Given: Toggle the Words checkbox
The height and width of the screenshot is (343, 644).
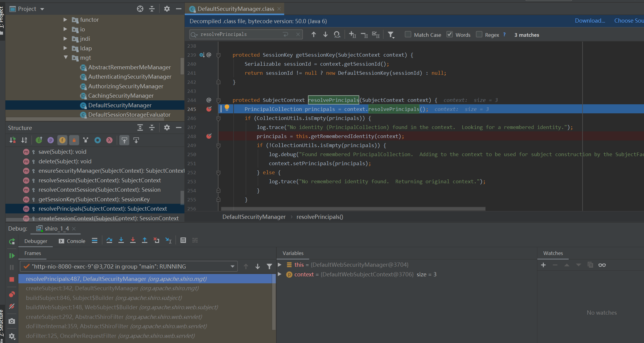Looking at the screenshot, I should coord(450,34).
